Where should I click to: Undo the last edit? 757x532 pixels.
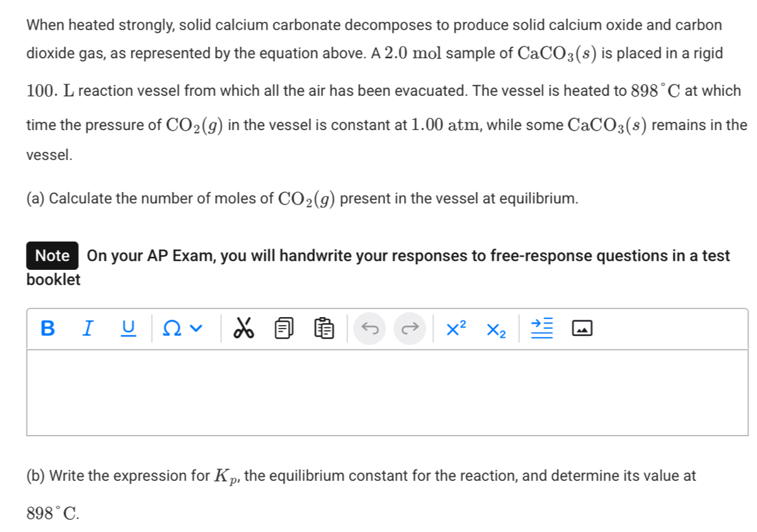(x=369, y=329)
